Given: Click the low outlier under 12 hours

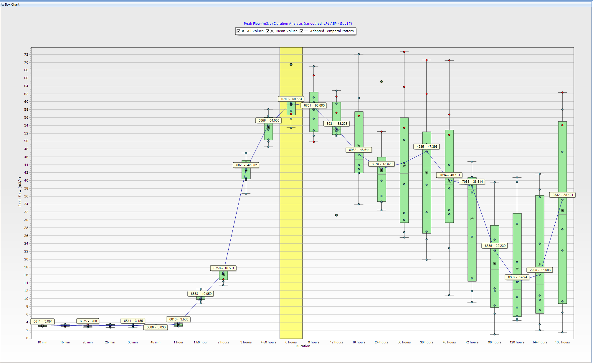Looking at the screenshot, I should [x=336, y=215].
